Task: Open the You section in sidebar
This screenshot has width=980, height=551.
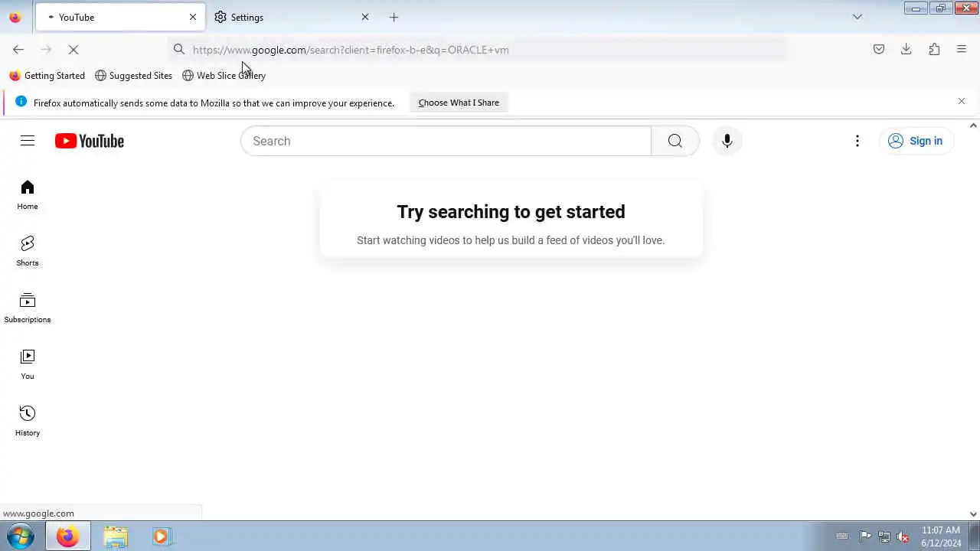Action: pos(28,365)
